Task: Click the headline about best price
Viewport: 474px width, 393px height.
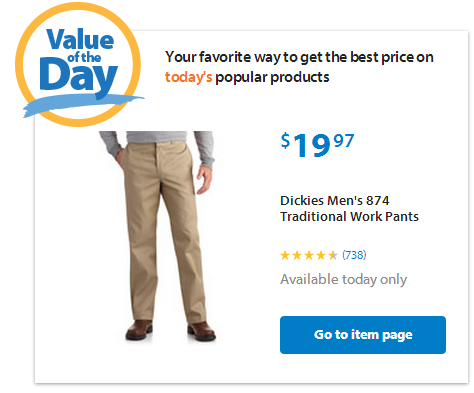Action: [299, 67]
